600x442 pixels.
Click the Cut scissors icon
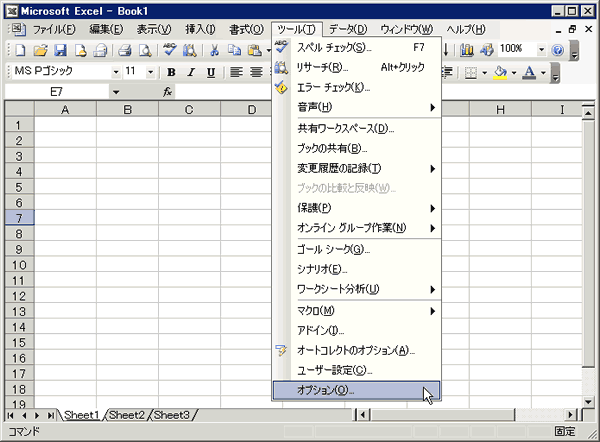point(214,50)
